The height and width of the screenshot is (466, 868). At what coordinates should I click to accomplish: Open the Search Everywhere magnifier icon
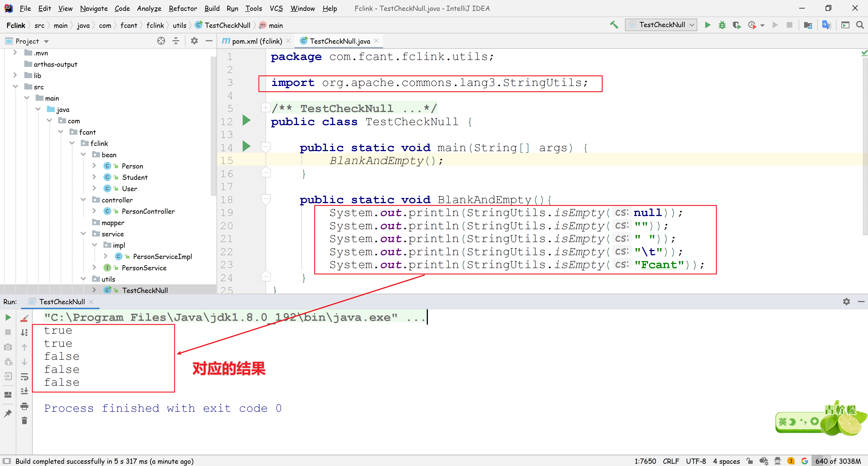[860, 25]
